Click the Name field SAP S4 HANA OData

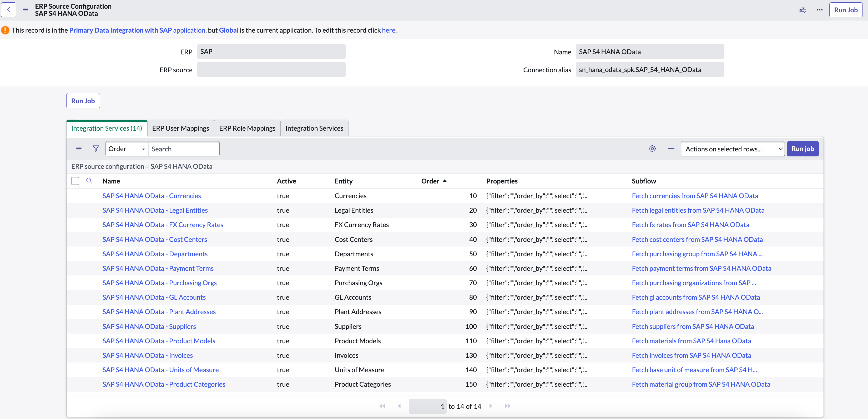(650, 52)
